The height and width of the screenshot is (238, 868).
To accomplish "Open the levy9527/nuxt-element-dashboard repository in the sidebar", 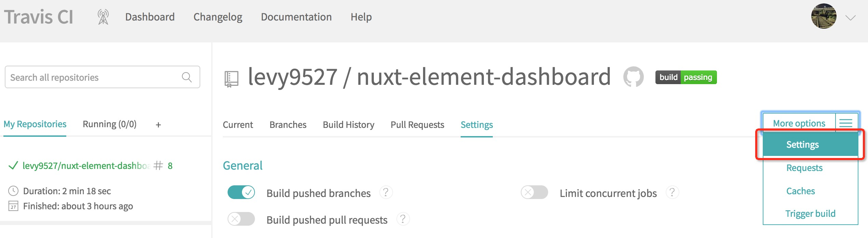I will [86, 166].
